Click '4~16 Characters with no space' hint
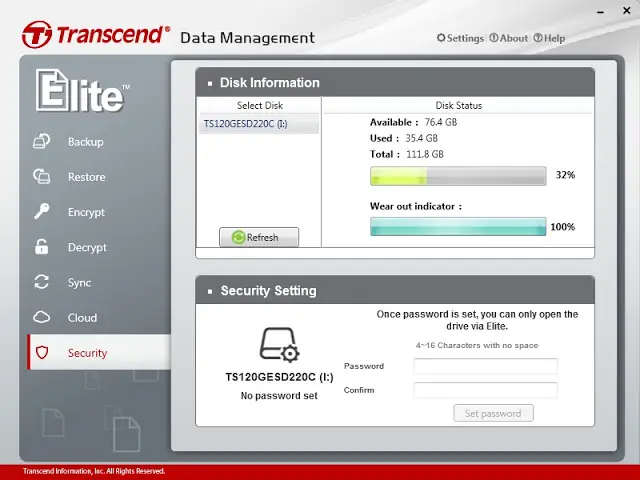 click(477, 345)
